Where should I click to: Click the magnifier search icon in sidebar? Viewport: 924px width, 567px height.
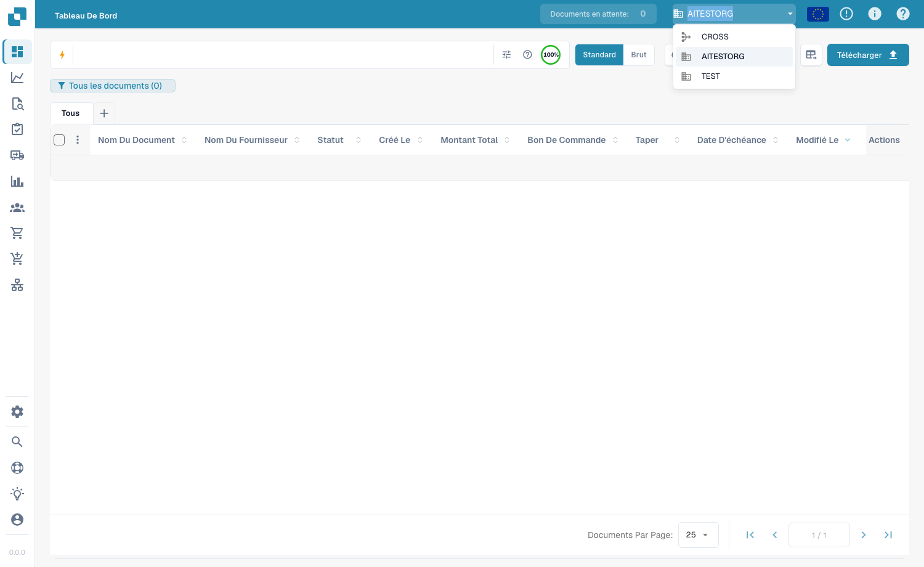pyautogui.click(x=17, y=442)
